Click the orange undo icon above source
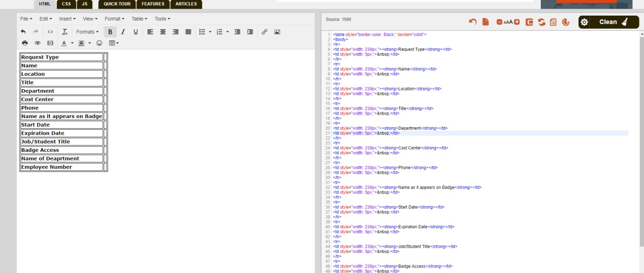This screenshot has width=644, height=273. pyautogui.click(x=472, y=22)
